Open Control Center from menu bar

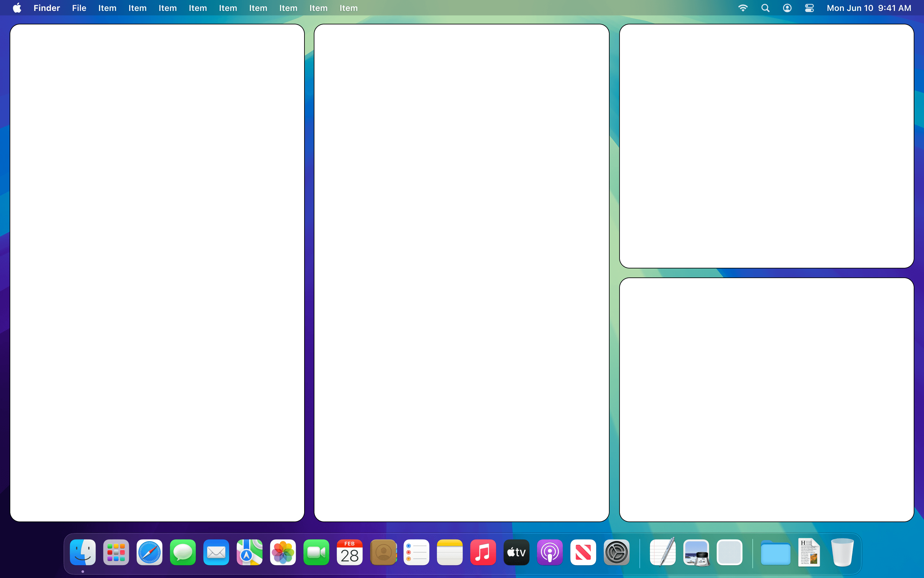click(809, 8)
